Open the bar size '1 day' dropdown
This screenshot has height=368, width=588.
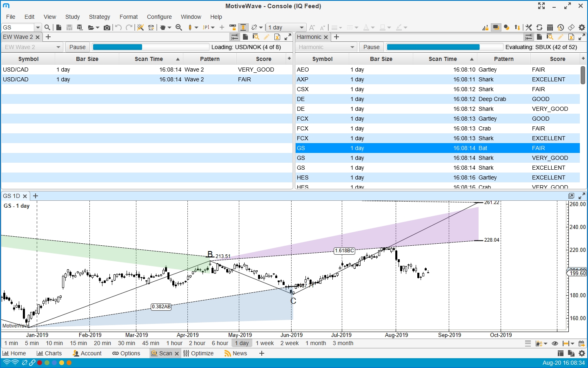[x=286, y=27]
